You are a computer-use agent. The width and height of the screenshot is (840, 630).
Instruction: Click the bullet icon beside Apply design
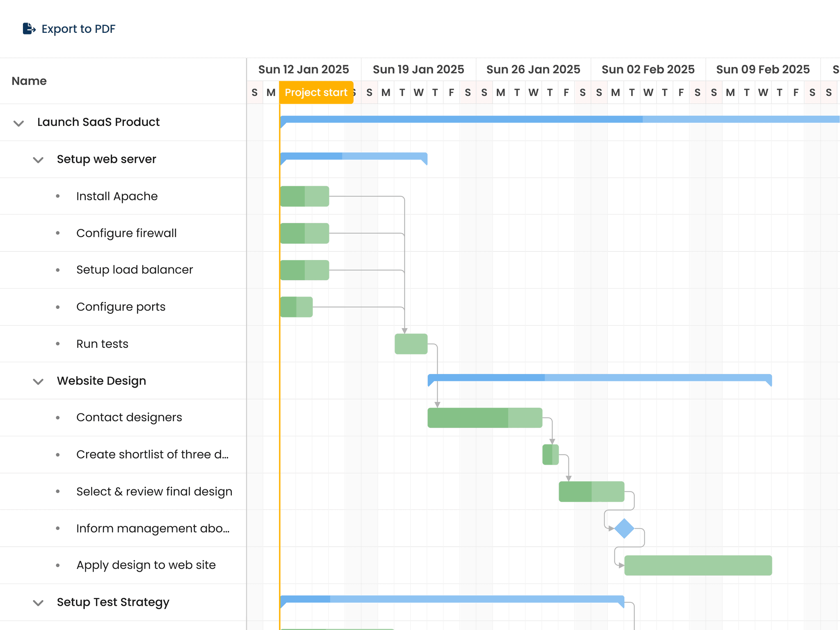(57, 565)
